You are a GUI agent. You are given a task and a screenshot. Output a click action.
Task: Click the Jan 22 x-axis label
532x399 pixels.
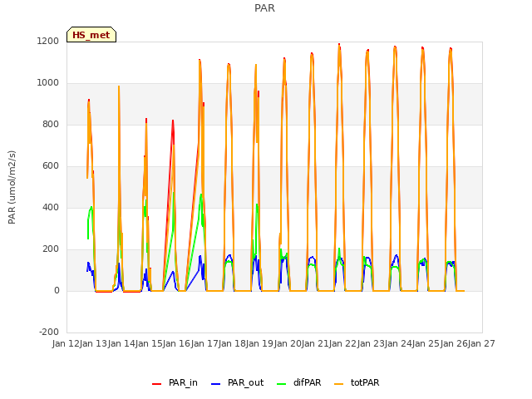pyautogui.click(x=343, y=343)
